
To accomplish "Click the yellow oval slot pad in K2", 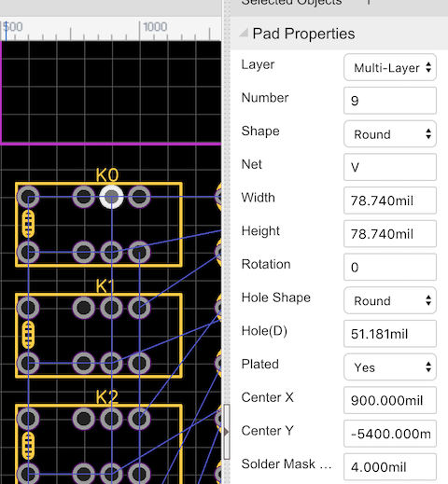I will coord(28,446).
